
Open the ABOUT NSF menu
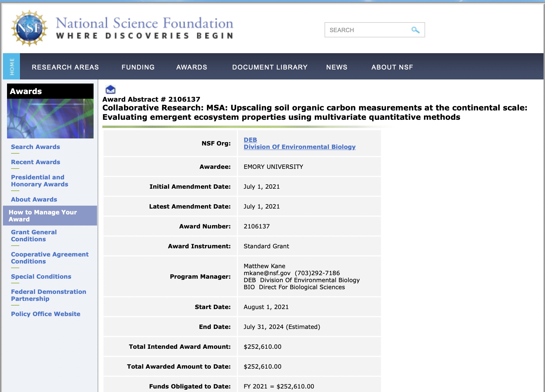[392, 67]
